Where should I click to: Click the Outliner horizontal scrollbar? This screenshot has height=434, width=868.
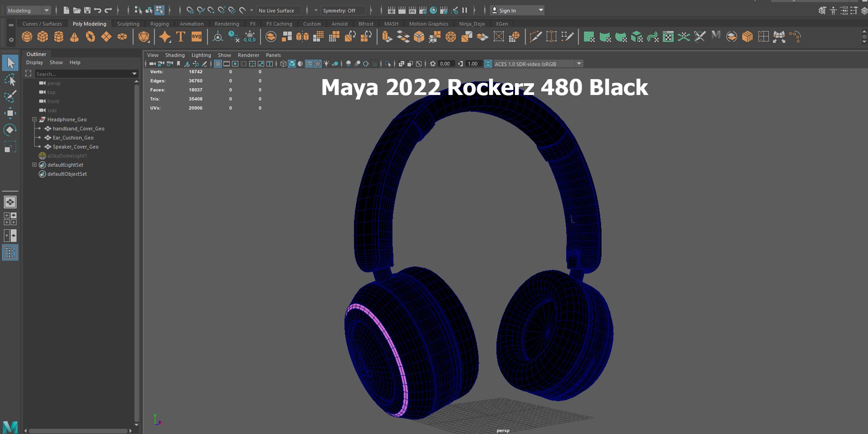tap(78, 431)
